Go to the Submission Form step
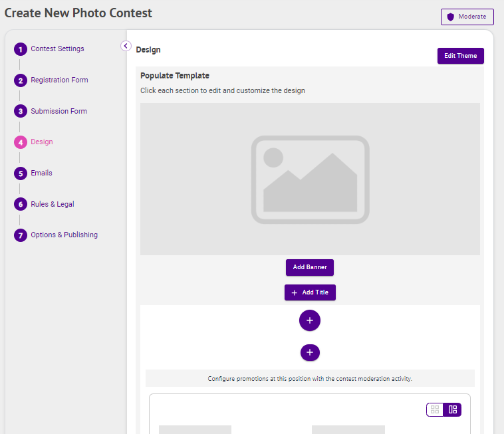504x434 pixels. [x=59, y=111]
